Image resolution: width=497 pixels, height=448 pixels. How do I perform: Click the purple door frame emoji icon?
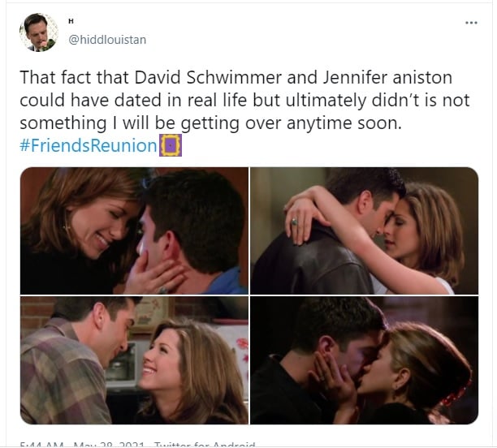tap(171, 145)
